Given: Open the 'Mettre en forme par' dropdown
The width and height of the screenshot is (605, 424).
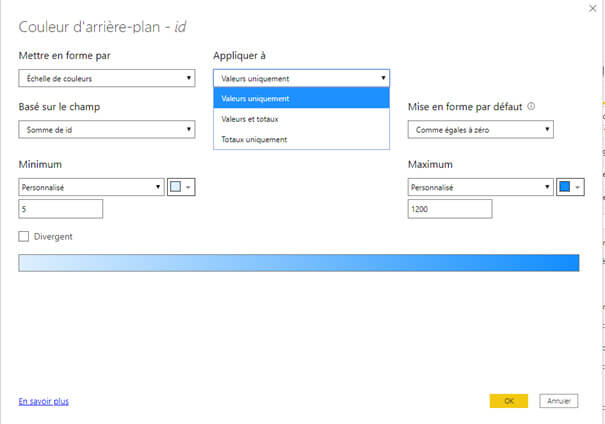Looking at the screenshot, I should point(107,78).
